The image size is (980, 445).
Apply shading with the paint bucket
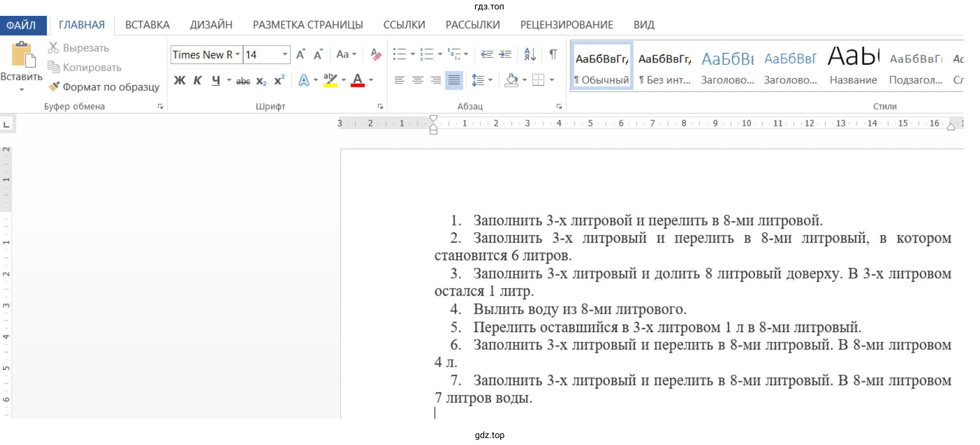pos(512,80)
